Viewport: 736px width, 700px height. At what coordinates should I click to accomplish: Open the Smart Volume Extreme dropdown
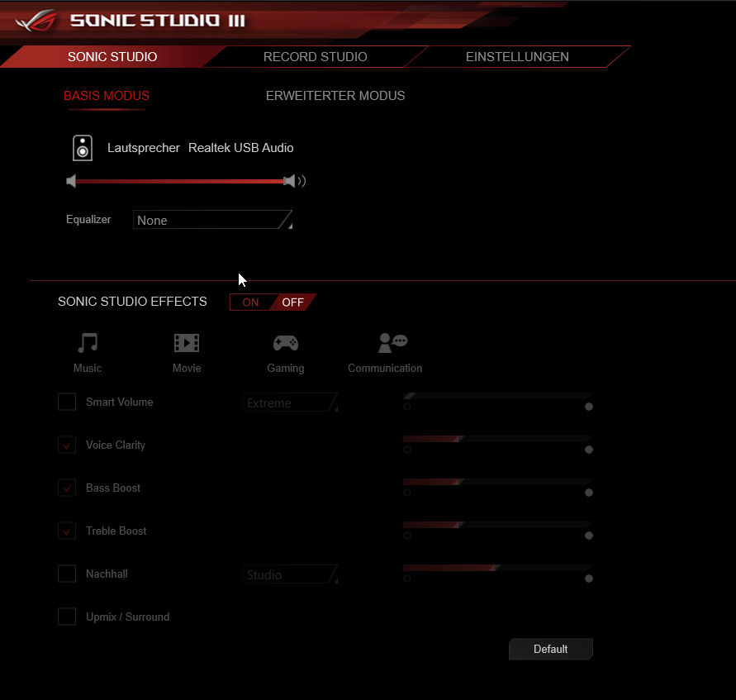point(290,402)
